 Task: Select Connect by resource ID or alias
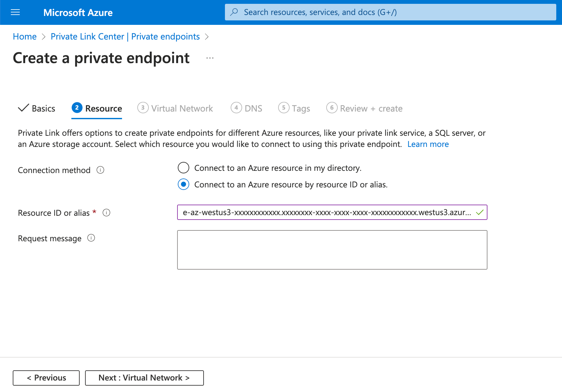tap(184, 185)
